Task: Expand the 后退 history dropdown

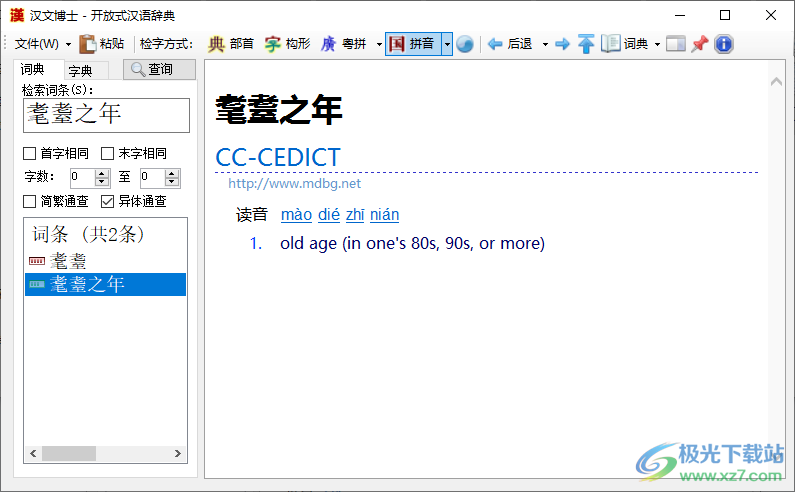Action: point(545,45)
